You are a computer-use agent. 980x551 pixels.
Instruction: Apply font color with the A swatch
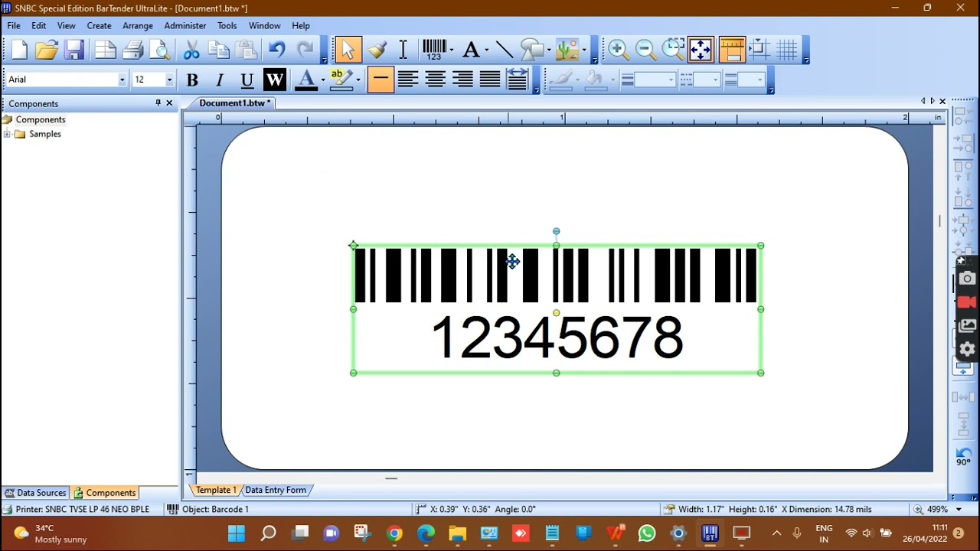(306, 80)
